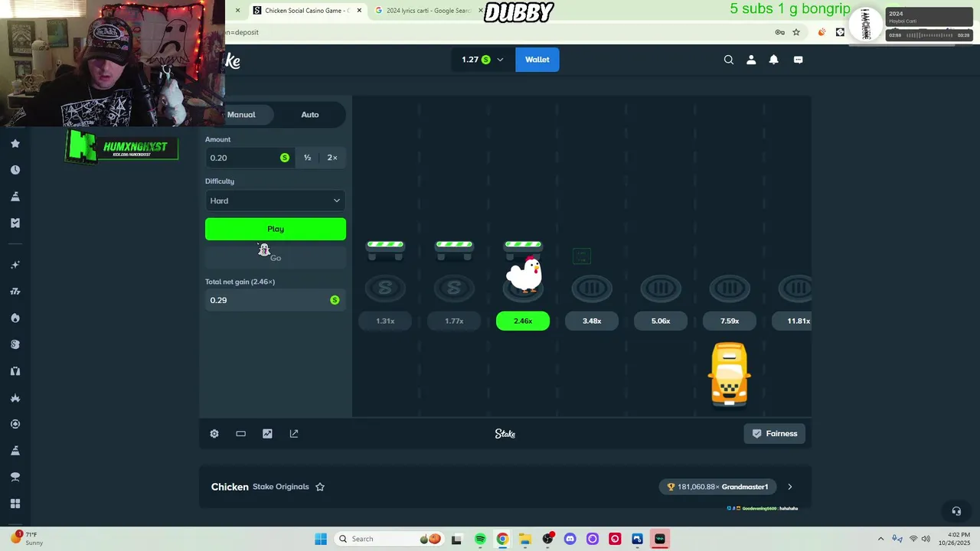The image size is (980, 551).
Task: Open Discord from the taskbar
Action: click(570, 539)
